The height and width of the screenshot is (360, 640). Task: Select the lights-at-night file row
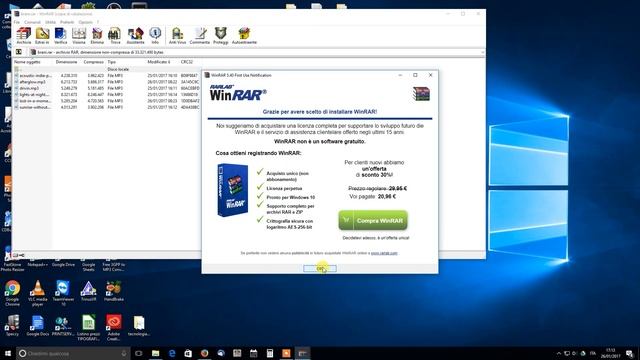(107, 95)
